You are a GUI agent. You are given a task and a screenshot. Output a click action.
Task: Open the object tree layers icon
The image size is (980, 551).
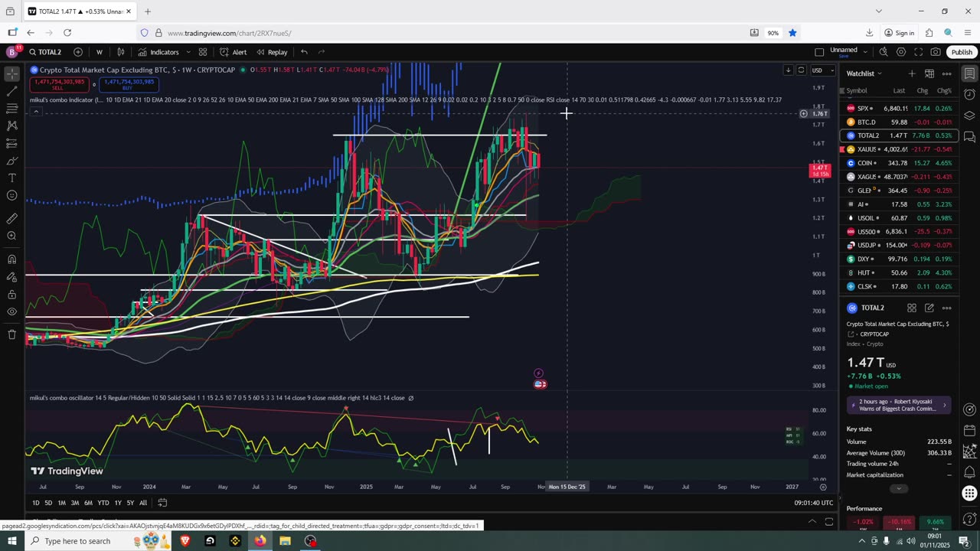(x=969, y=116)
